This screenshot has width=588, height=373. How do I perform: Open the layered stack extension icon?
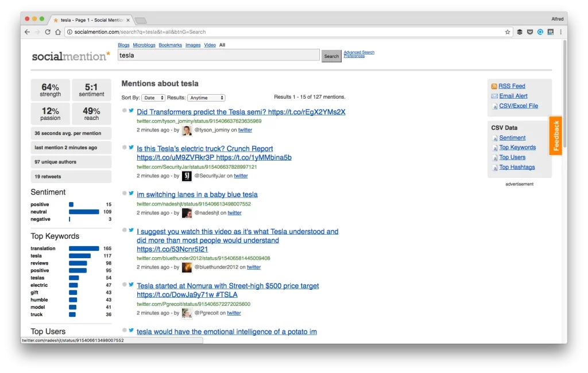pos(519,32)
